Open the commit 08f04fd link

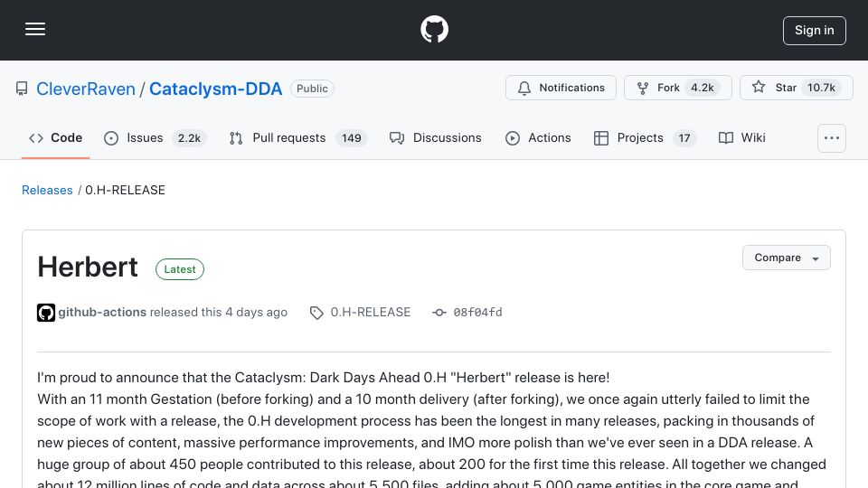coord(477,313)
